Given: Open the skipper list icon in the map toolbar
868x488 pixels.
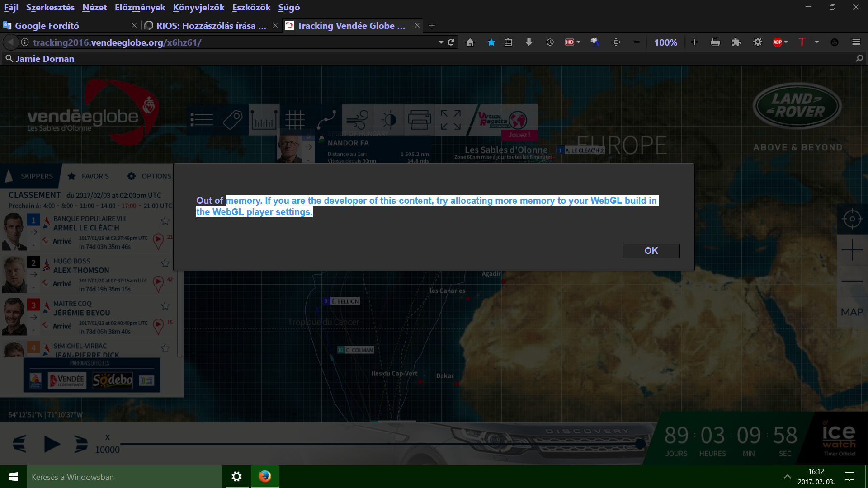Looking at the screenshot, I should (x=202, y=120).
